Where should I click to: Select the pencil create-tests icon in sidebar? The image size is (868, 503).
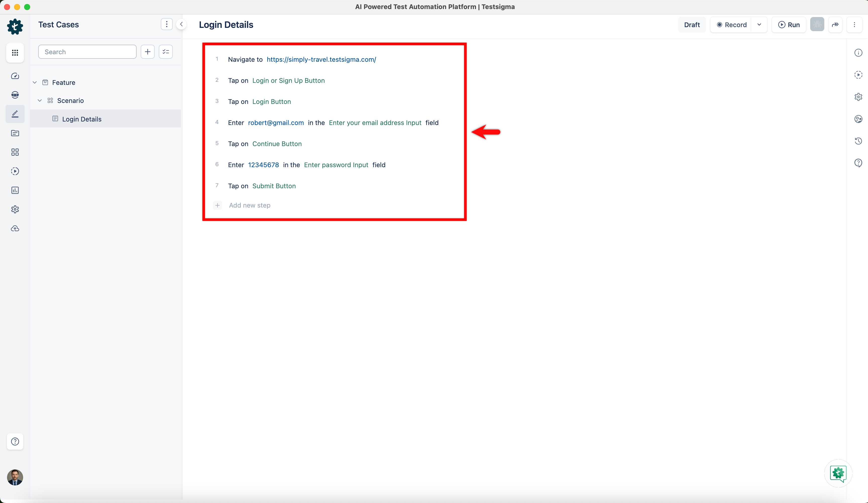click(x=15, y=114)
